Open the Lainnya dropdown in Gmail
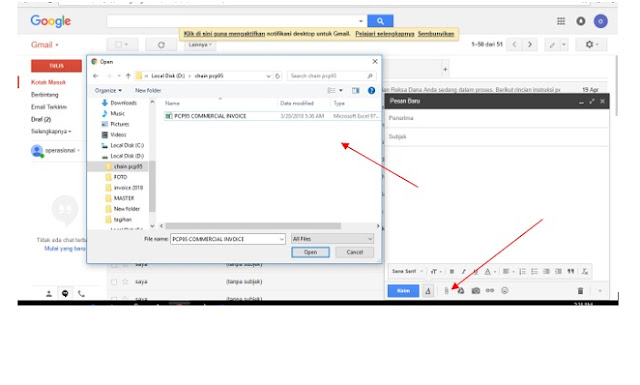 (x=200, y=45)
